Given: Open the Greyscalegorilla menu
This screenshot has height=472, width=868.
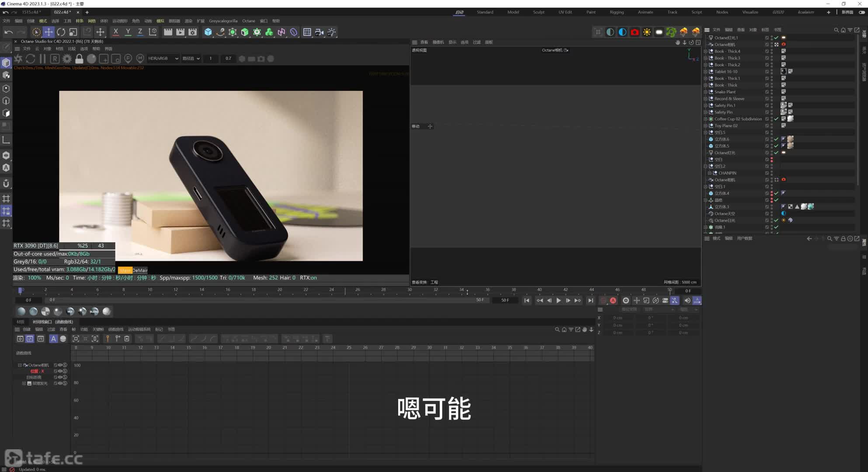Looking at the screenshot, I should click(x=223, y=21).
